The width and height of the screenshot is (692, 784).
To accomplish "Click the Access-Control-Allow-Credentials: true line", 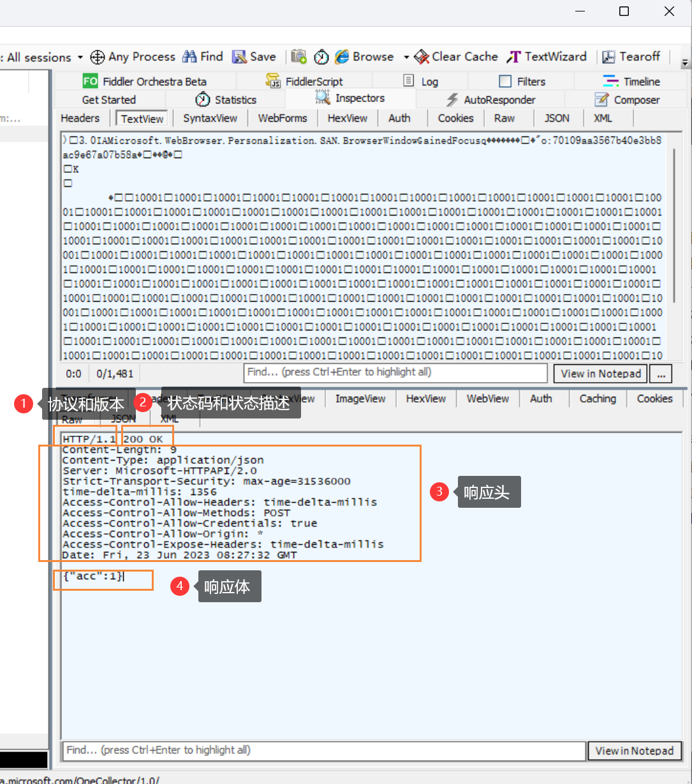I will [190, 523].
